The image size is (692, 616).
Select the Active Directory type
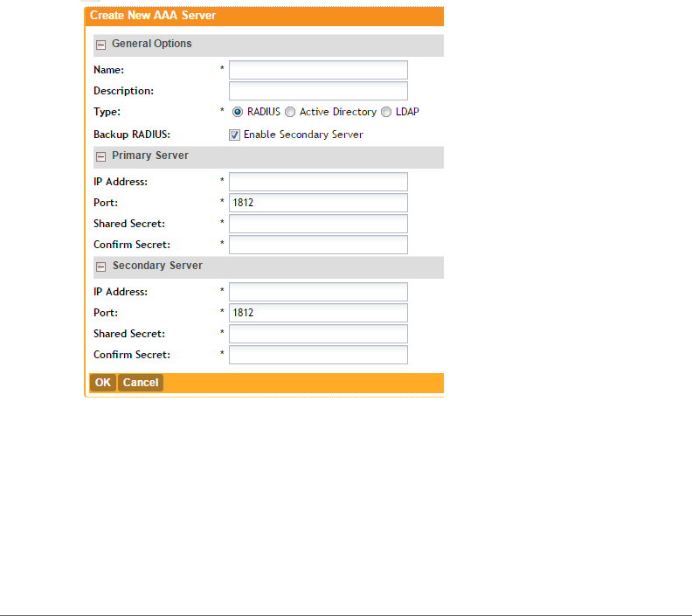[290, 112]
